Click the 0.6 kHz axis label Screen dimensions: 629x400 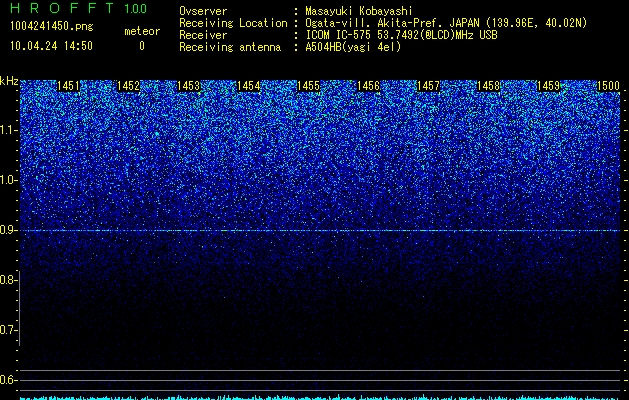click(9, 380)
